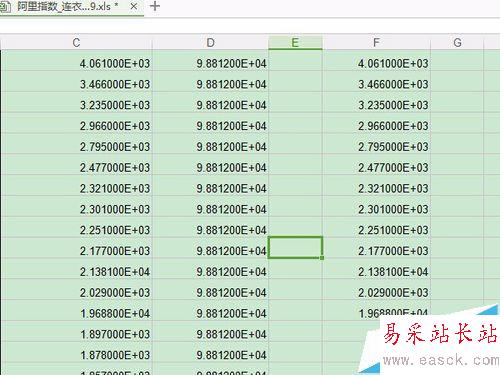This screenshot has width=500, height=375.
Task: Close the 阿里指数_连衣...9.xls tab
Action: (x=134, y=6)
